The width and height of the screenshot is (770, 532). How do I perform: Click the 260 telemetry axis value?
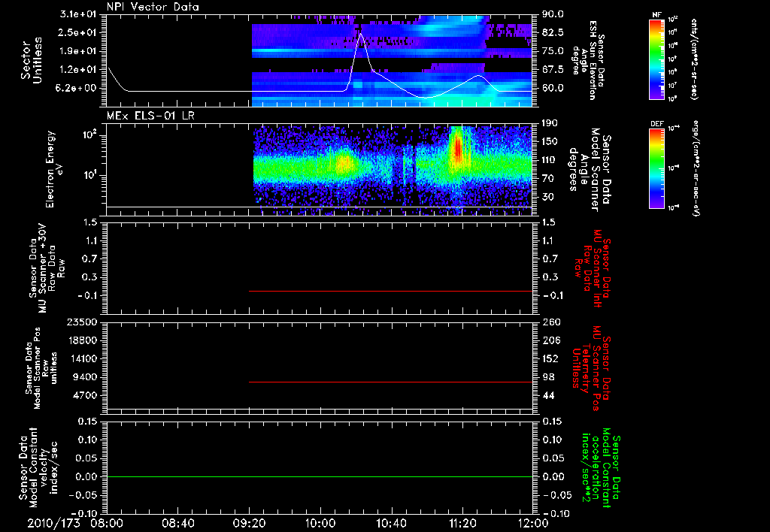point(550,322)
